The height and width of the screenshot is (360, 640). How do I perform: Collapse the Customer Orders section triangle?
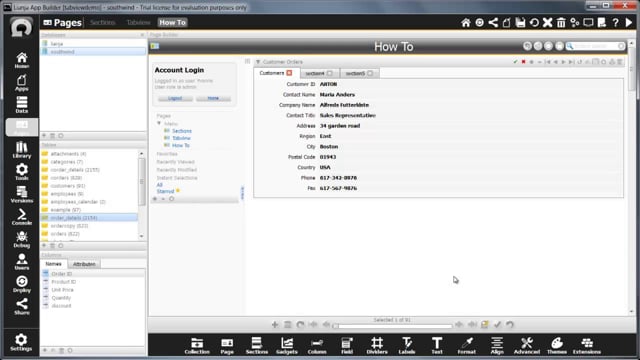(258, 62)
